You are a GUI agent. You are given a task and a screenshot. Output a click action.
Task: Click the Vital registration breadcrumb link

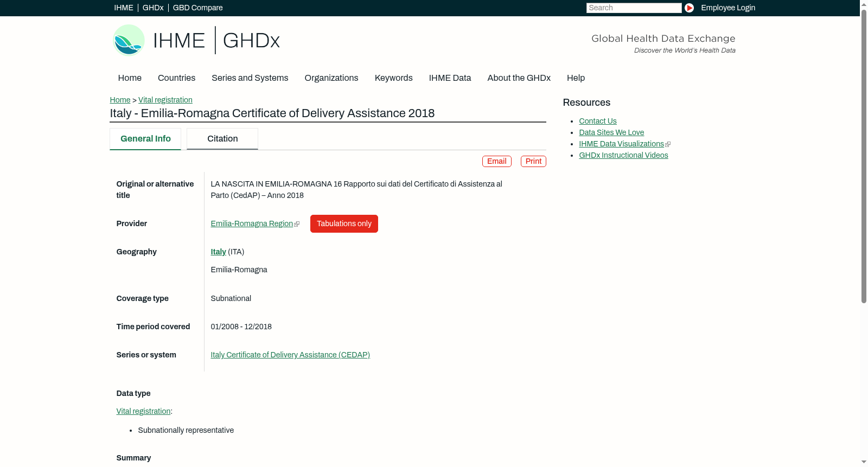pos(165,100)
